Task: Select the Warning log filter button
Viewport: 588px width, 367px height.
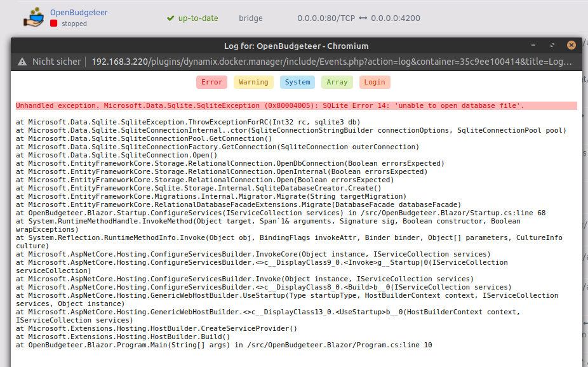Action: point(253,82)
